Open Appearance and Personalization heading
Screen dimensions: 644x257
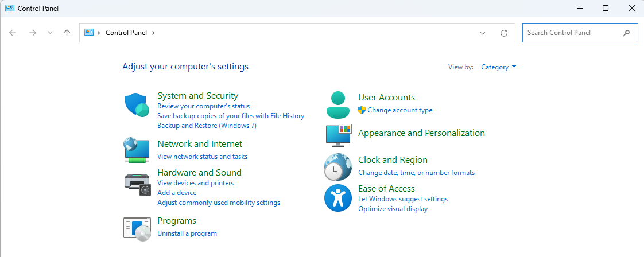coord(421,133)
